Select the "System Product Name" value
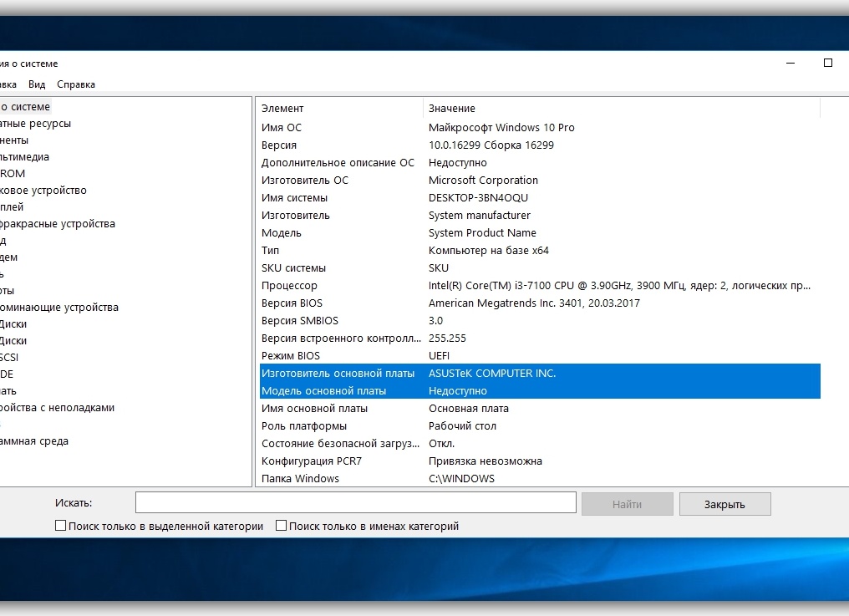This screenshot has height=616, width=849. click(482, 233)
